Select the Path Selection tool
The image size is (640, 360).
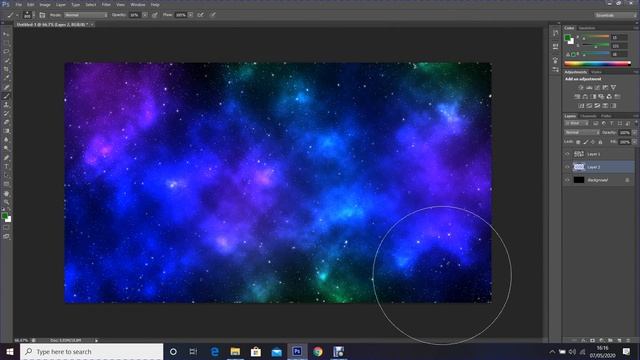(6, 175)
